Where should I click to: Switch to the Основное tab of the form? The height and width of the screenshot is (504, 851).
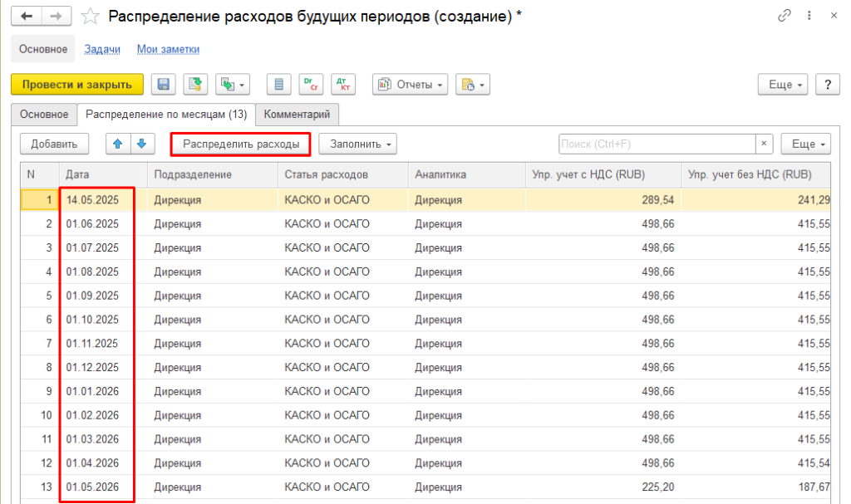[x=44, y=114]
